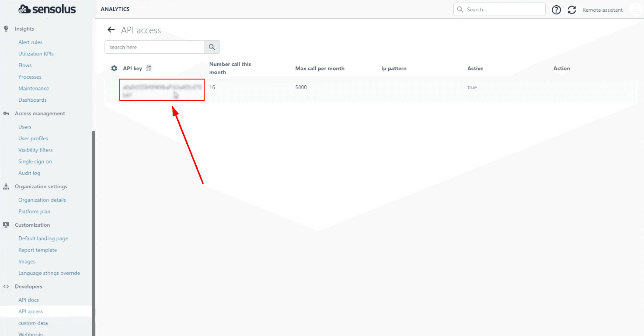This screenshot has height=336, width=644.
Task: Open Dashboards
Action: coord(32,100)
